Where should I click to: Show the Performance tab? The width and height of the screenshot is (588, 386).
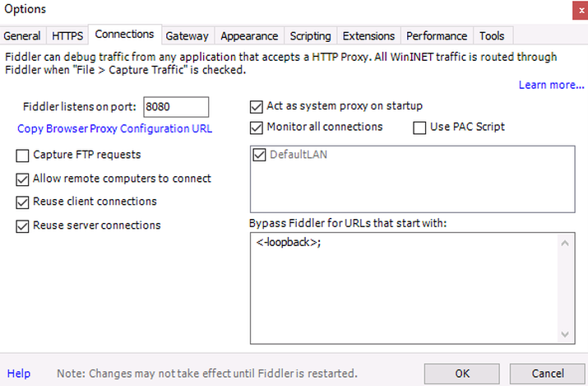pos(437,36)
